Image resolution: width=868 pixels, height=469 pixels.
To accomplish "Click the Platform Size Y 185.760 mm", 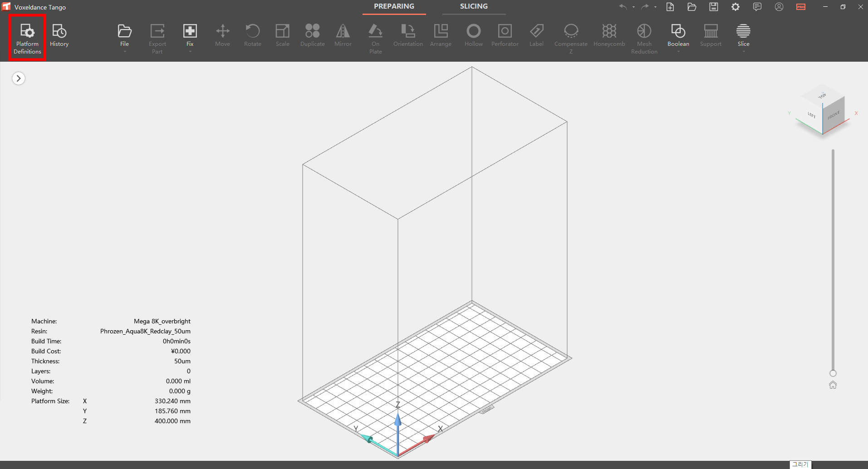I will [x=172, y=411].
